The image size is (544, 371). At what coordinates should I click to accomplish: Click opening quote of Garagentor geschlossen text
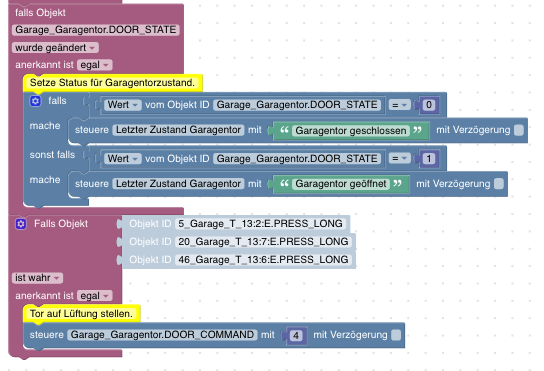point(284,130)
